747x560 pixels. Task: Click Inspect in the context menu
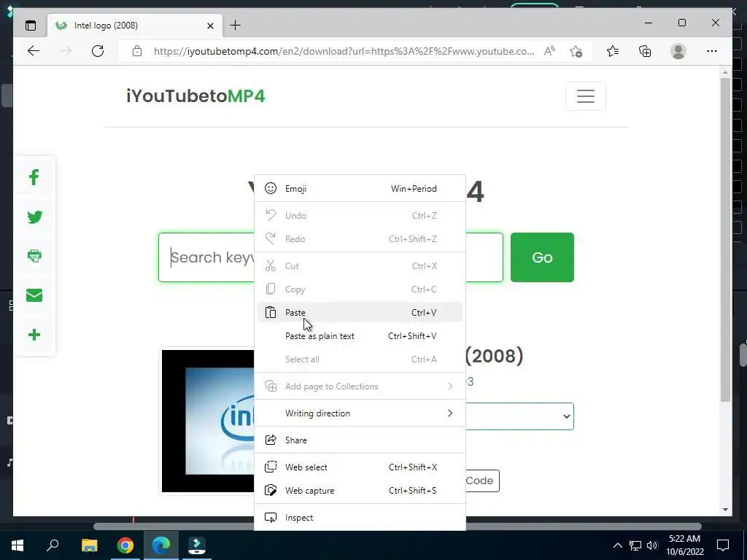360,518
